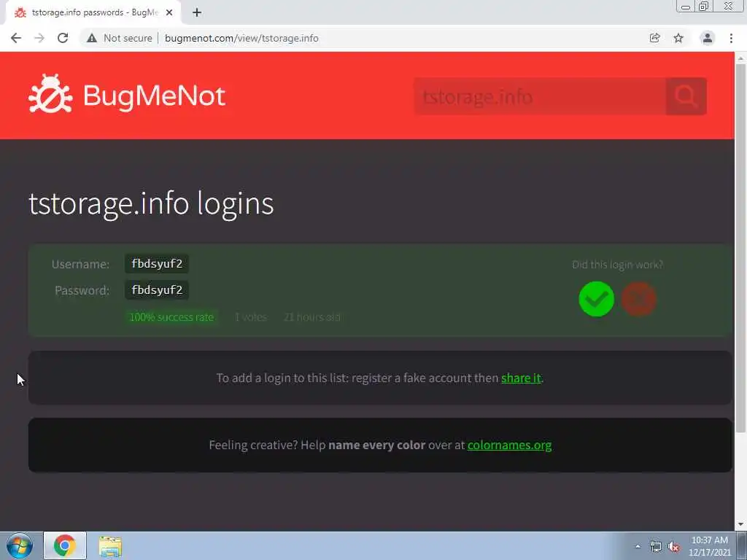
Task: Click the muted volume tray icon
Action: coord(673,547)
